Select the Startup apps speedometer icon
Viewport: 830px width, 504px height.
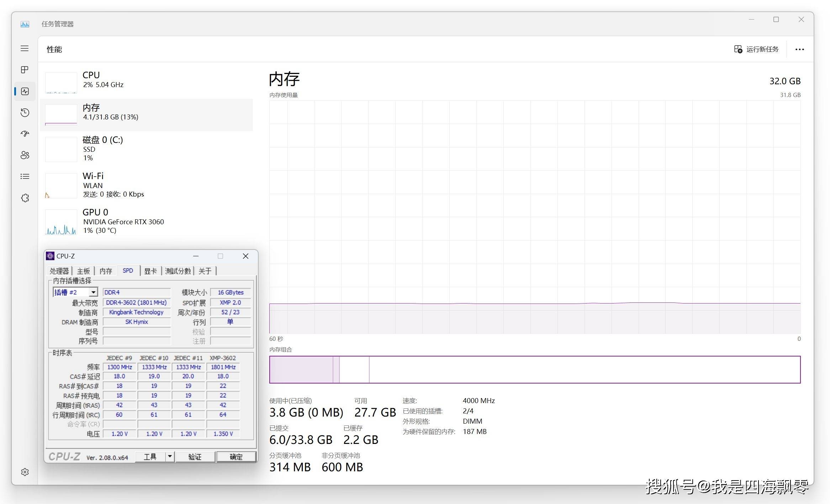[25, 134]
